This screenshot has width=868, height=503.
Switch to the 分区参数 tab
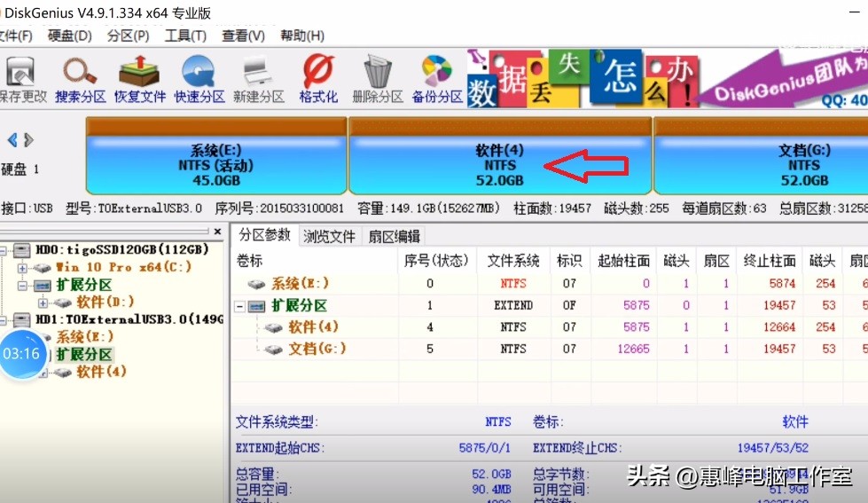(x=264, y=235)
